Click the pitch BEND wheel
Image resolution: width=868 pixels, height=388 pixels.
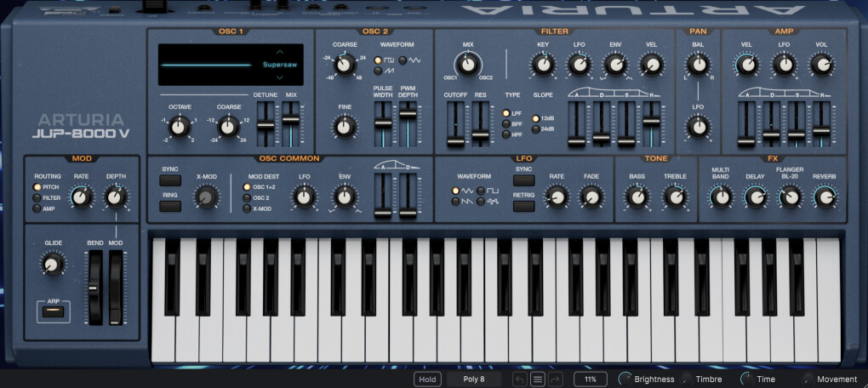(x=94, y=288)
